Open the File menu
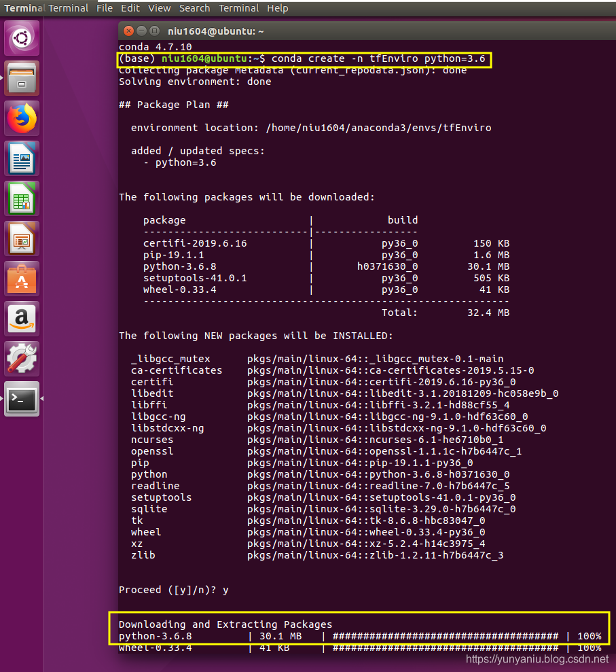 click(x=105, y=8)
